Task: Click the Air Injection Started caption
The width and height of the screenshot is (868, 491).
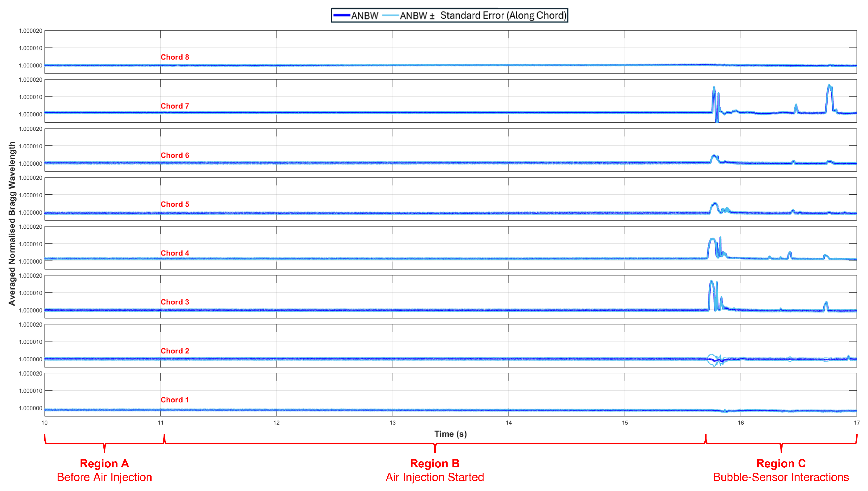Action: tap(435, 477)
